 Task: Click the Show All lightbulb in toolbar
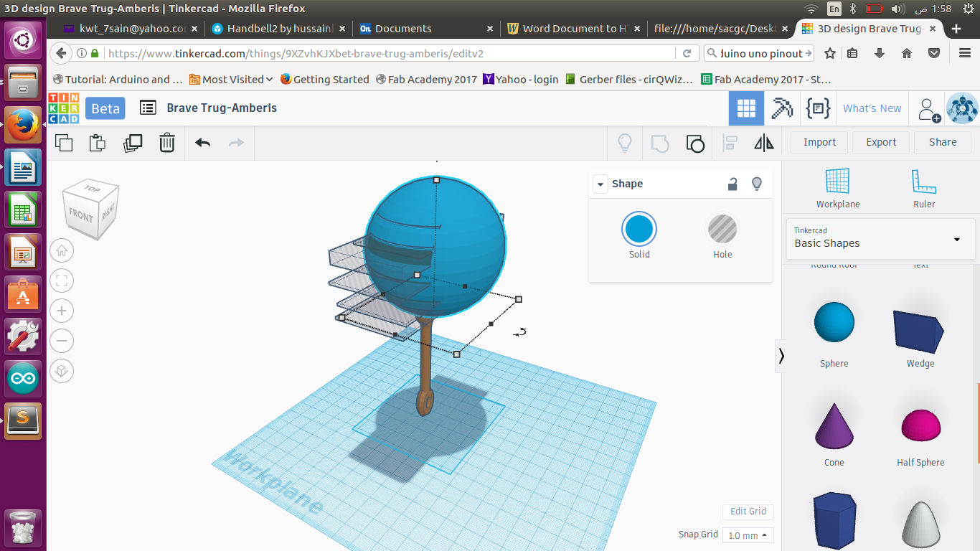click(x=625, y=143)
